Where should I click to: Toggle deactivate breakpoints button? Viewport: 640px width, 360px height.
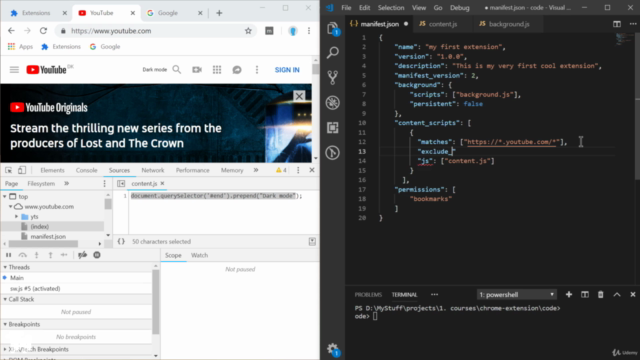pos(82,255)
